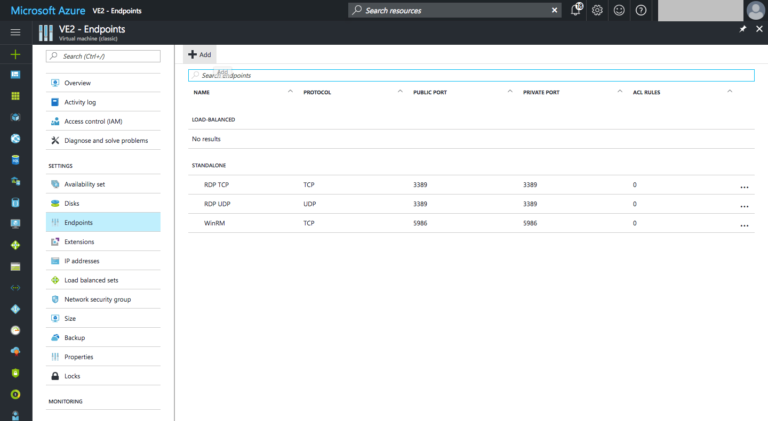768x421 pixels.
Task: Click the Network security group shield icon
Action: coord(55,299)
